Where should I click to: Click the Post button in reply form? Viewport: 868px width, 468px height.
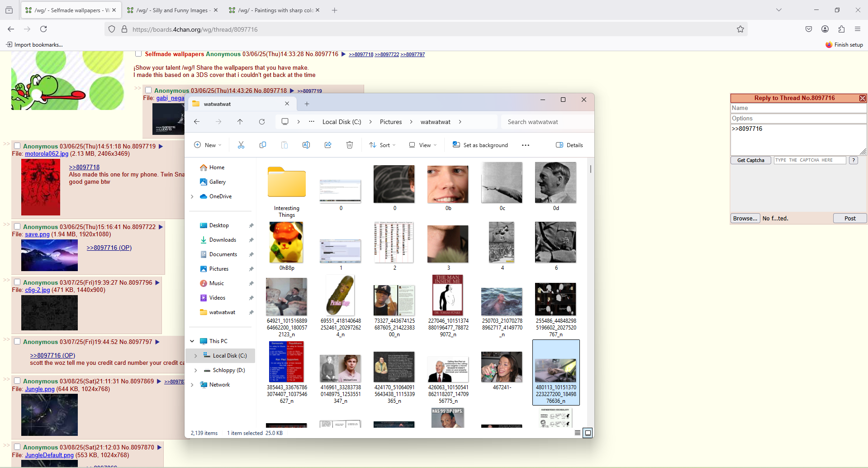(x=850, y=218)
